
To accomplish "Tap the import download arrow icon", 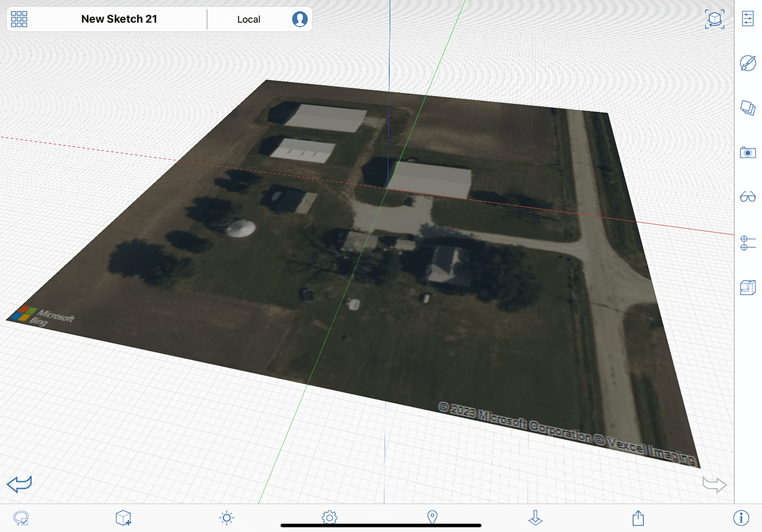I will (535, 517).
